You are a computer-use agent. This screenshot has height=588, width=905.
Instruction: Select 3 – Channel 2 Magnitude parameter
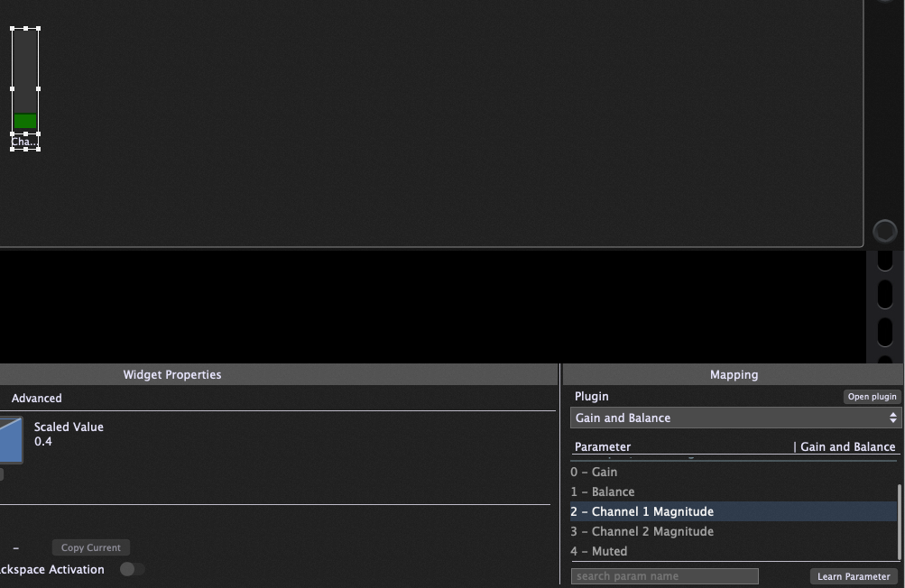tap(642, 531)
